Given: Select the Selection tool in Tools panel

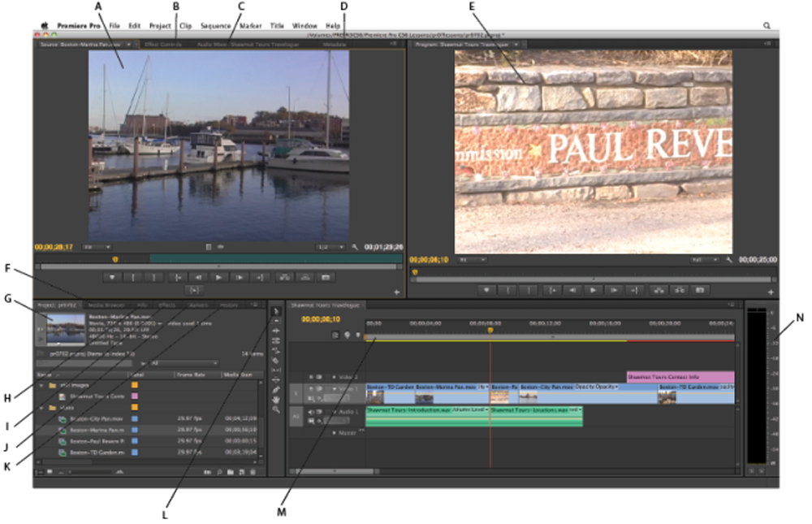Looking at the screenshot, I should (276, 311).
